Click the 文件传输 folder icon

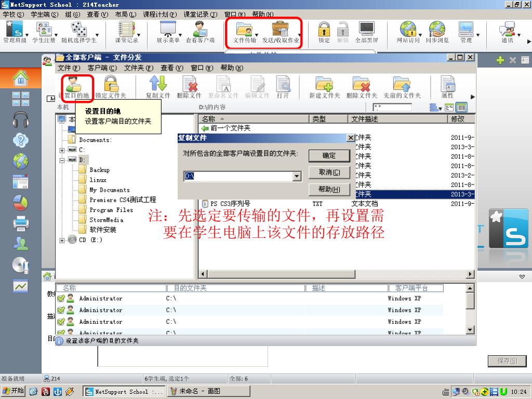coord(244,32)
